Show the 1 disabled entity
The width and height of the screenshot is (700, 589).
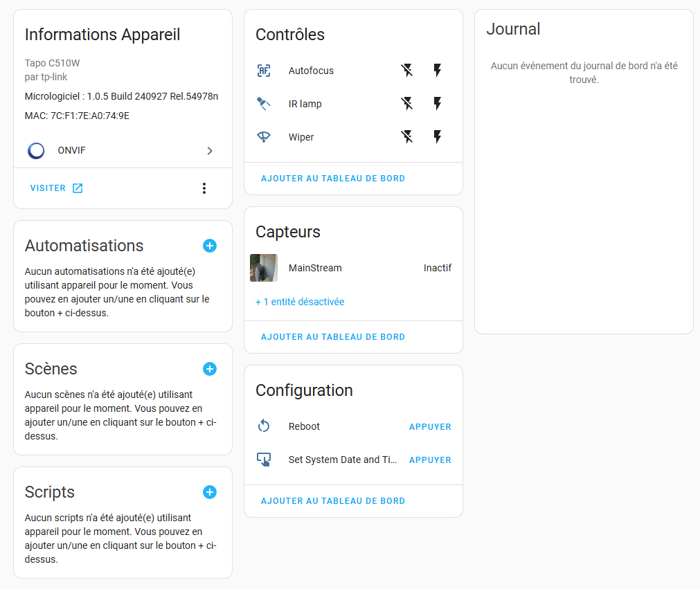(300, 302)
